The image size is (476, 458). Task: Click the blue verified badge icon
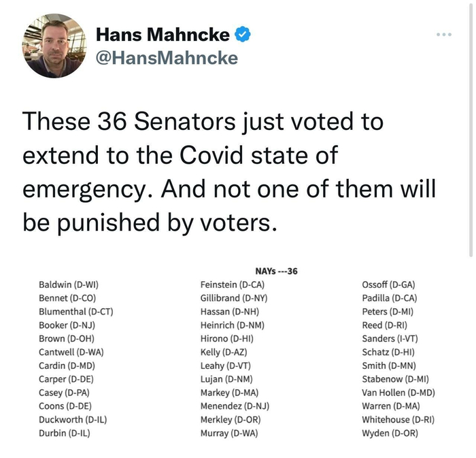[242, 33]
